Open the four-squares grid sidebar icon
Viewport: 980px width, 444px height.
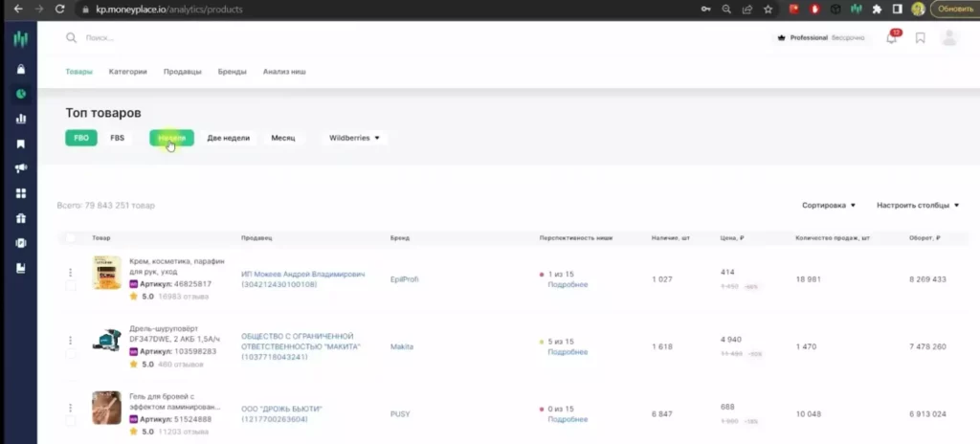click(x=21, y=193)
